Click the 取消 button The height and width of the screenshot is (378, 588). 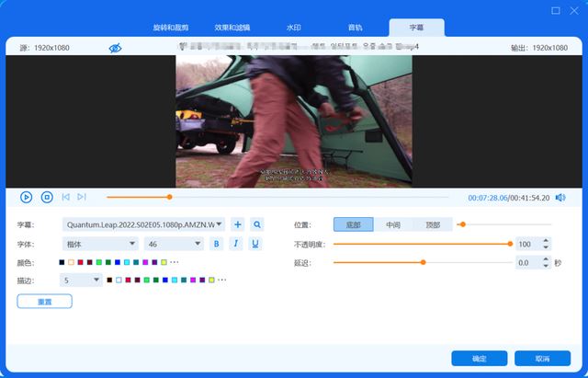pyautogui.click(x=542, y=359)
